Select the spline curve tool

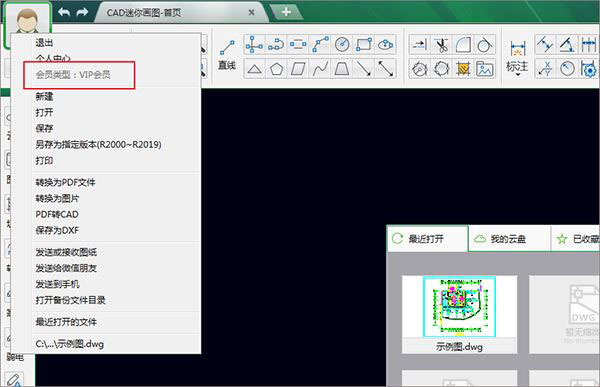(320, 69)
